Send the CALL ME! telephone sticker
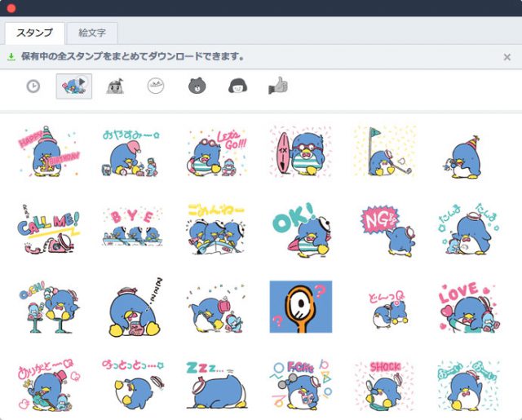522x420 pixels. coord(49,229)
